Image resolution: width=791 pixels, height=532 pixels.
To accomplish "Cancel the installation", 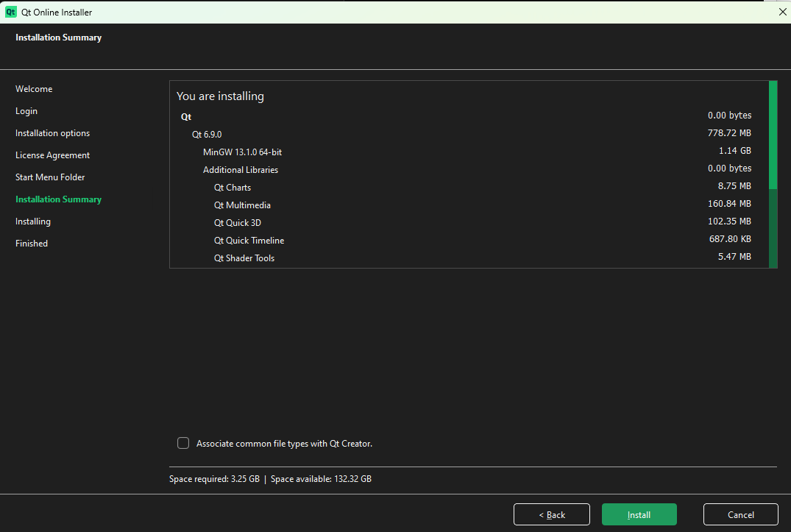I will point(740,515).
